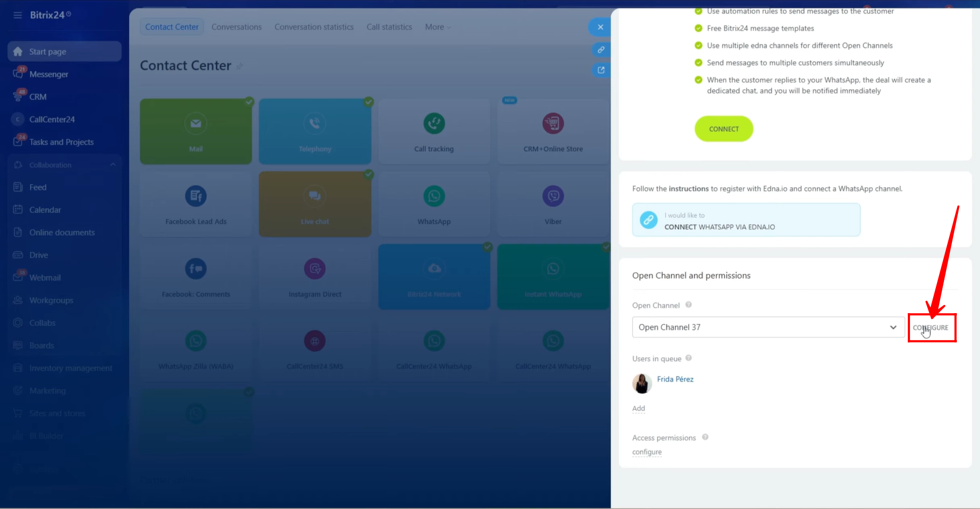Select the Call tracking tile
This screenshot has width=980, height=509.
pyautogui.click(x=434, y=132)
